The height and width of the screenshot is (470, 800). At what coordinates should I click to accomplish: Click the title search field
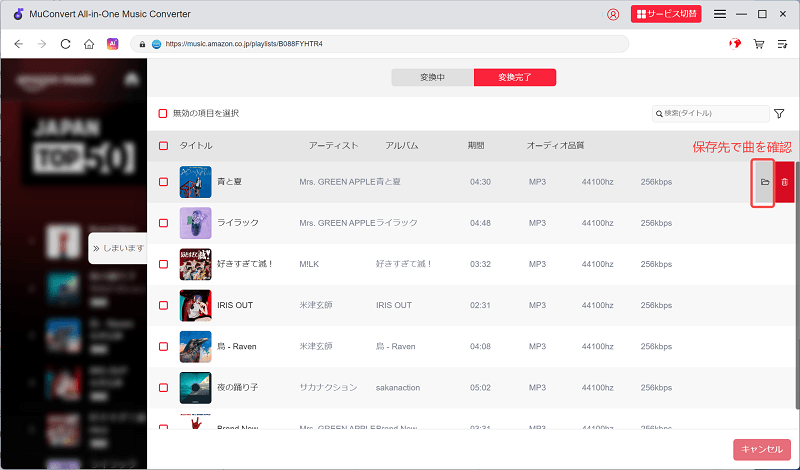pos(710,113)
